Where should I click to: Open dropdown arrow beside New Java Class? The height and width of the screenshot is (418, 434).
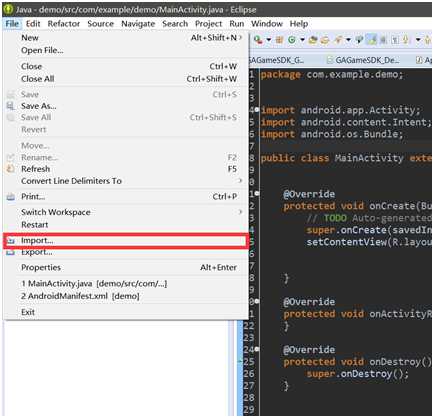click(x=302, y=40)
